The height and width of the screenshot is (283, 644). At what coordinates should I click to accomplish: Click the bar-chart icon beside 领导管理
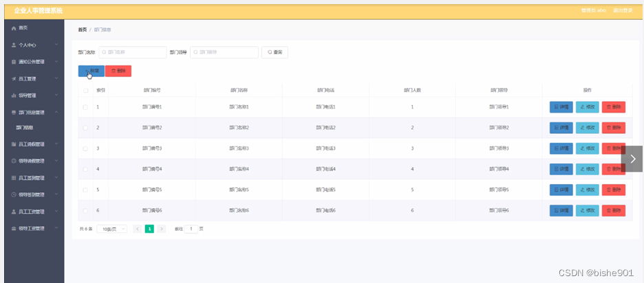coord(14,95)
